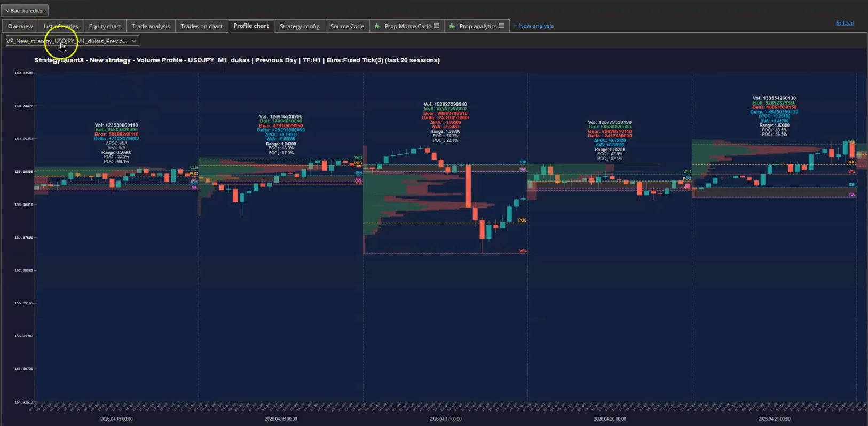Open the Strategy config tab
This screenshot has width=868, height=426.
click(x=299, y=26)
